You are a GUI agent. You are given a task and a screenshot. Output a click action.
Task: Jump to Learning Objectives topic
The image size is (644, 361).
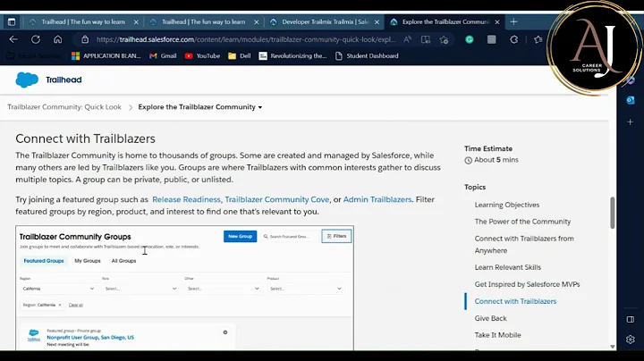[507, 205]
